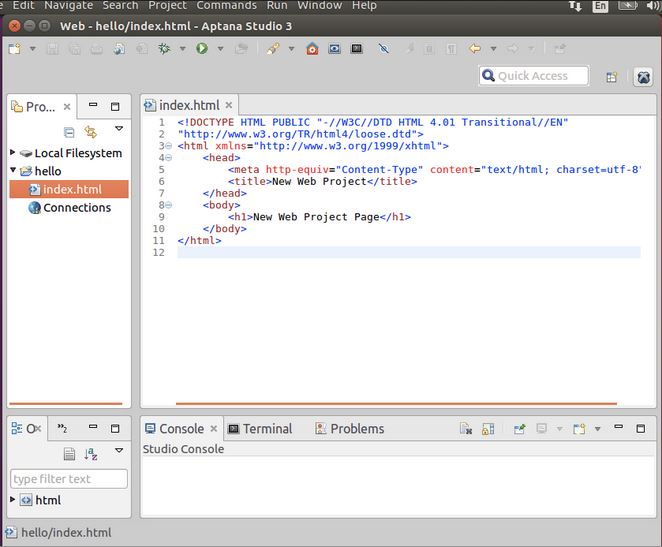The width and height of the screenshot is (662, 547).
Task: Click the system volume speaker icon
Action: tap(653, 5)
